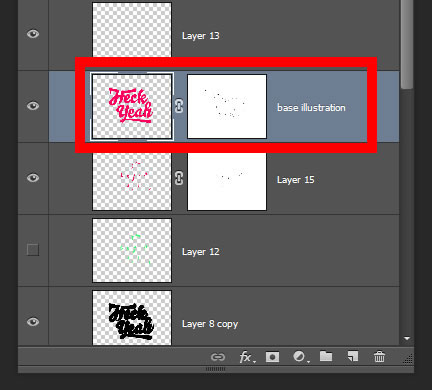Click the trash Delete layer icon
432x390 pixels.
point(379,356)
